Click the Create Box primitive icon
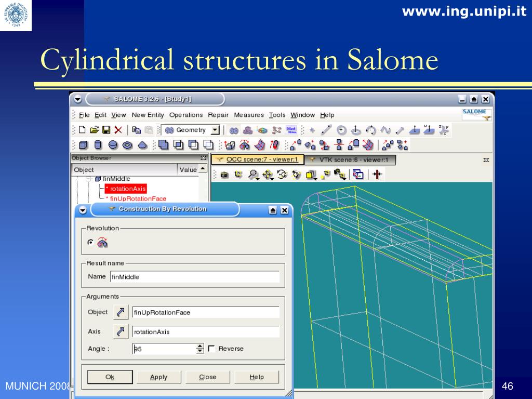The height and width of the screenshot is (399, 532). pyautogui.click(x=83, y=145)
